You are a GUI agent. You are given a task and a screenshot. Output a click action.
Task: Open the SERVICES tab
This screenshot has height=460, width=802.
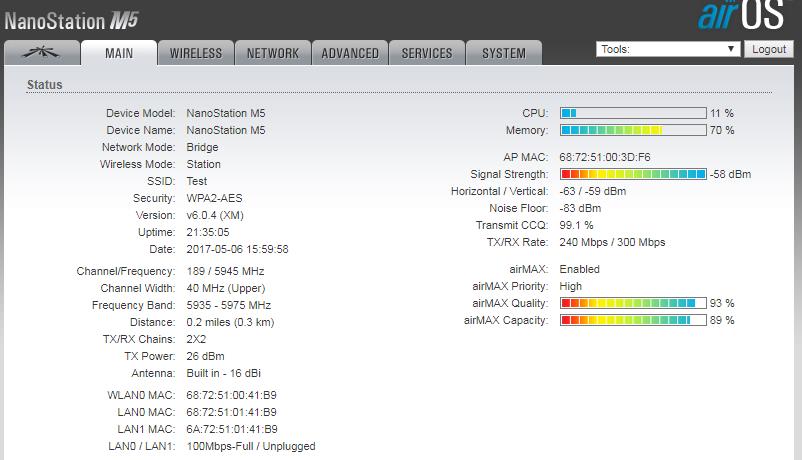[x=427, y=53]
